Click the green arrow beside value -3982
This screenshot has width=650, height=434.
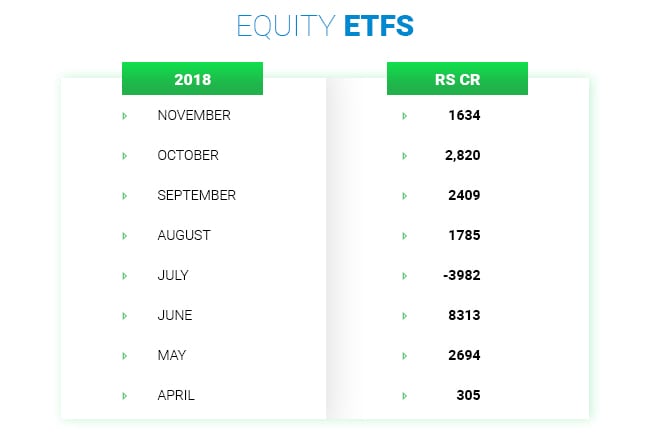[x=404, y=276]
